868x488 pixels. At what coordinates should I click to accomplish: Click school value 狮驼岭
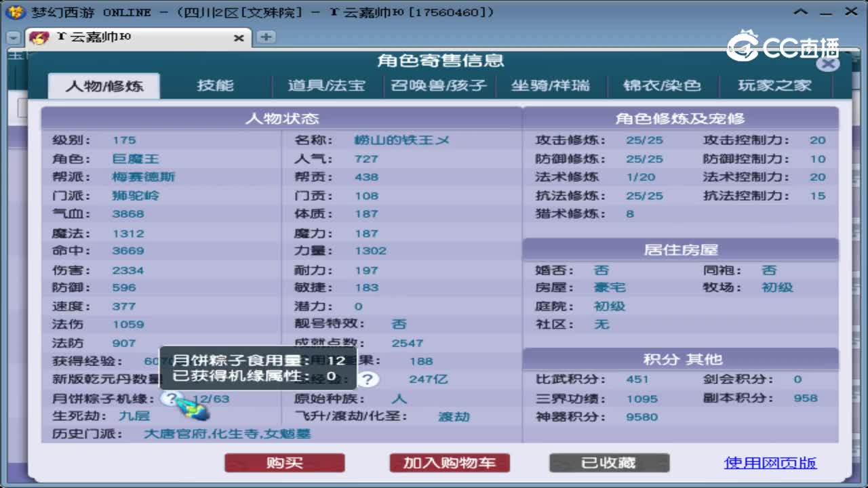(x=136, y=195)
